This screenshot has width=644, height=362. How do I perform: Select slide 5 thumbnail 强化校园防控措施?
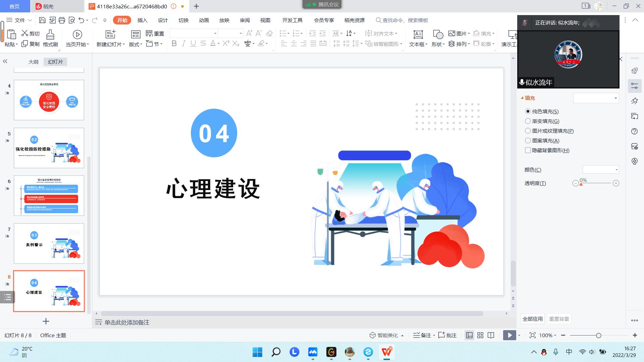tap(49, 148)
